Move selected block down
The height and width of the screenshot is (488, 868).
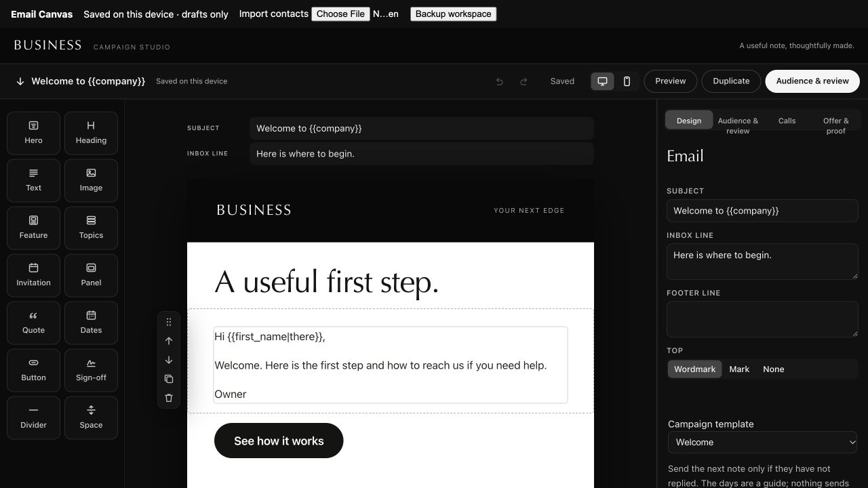(x=169, y=360)
